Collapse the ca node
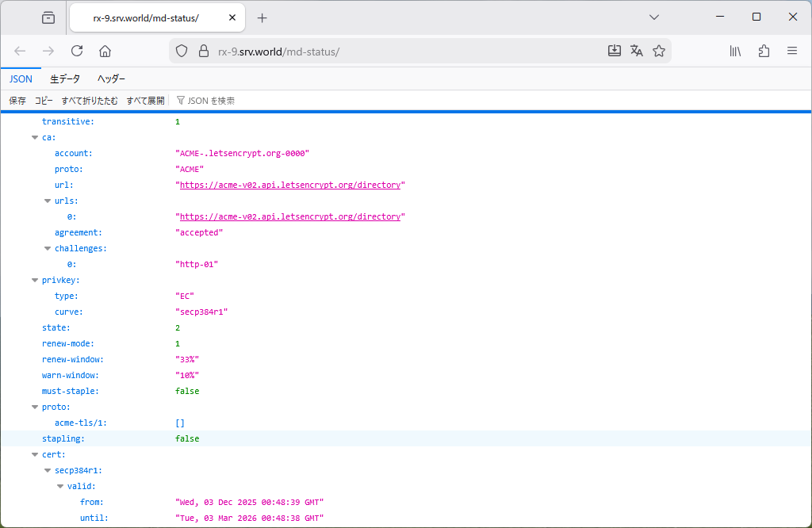Image resolution: width=812 pixels, height=528 pixels. 35,137
